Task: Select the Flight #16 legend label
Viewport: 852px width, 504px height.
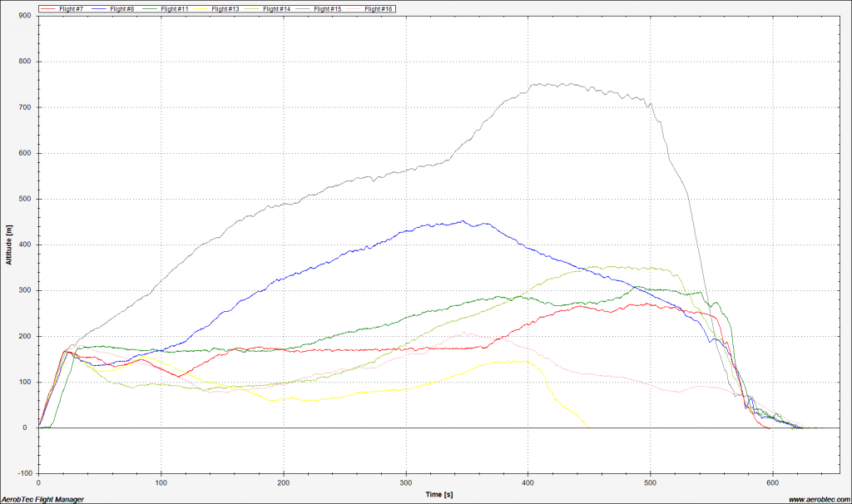Action: [x=377, y=8]
